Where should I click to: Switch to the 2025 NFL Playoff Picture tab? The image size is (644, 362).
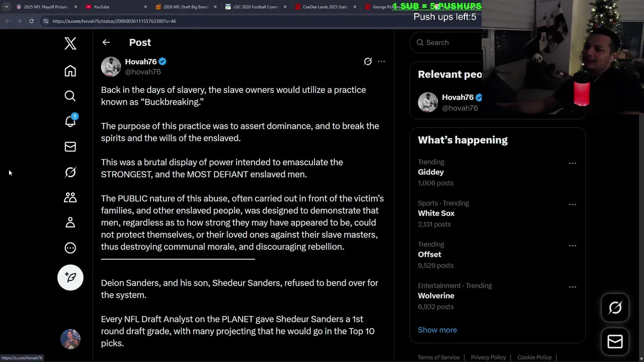[x=45, y=7]
